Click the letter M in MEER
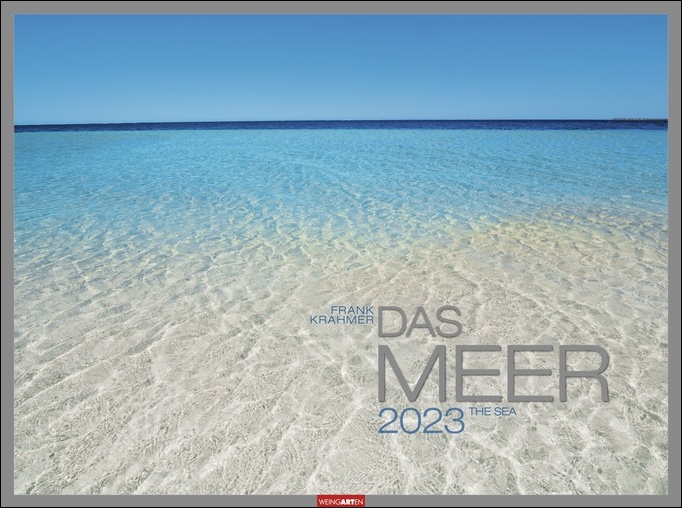Screen dimensions: 682x508 pyautogui.click(x=411, y=374)
